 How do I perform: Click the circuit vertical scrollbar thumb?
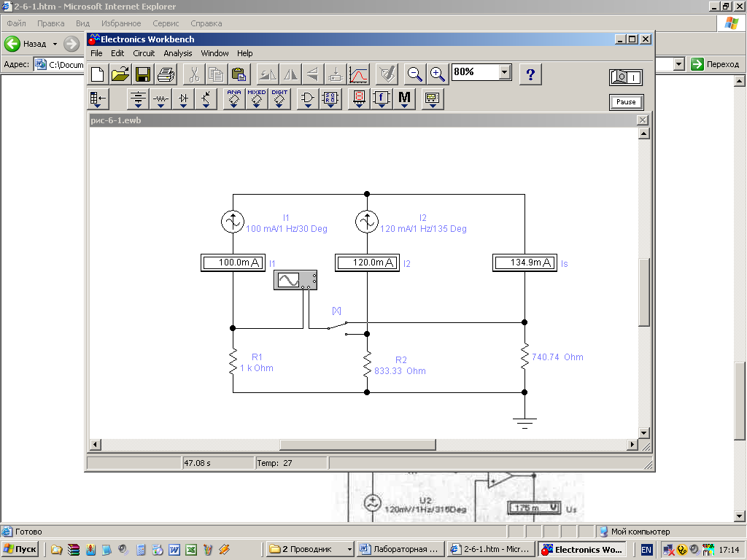[643, 292]
